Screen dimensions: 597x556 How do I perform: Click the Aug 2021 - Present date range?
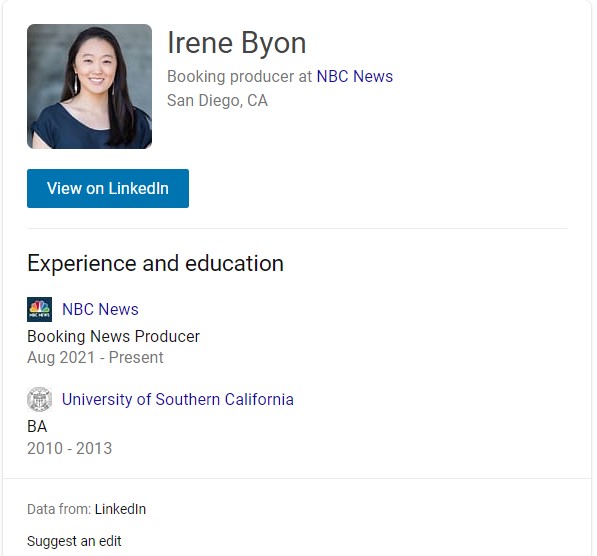tap(95, 358)
